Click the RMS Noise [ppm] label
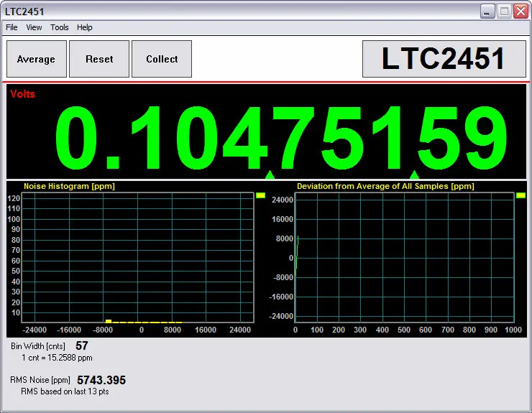This screenshot has width=532, height=413. coord(40,380)
